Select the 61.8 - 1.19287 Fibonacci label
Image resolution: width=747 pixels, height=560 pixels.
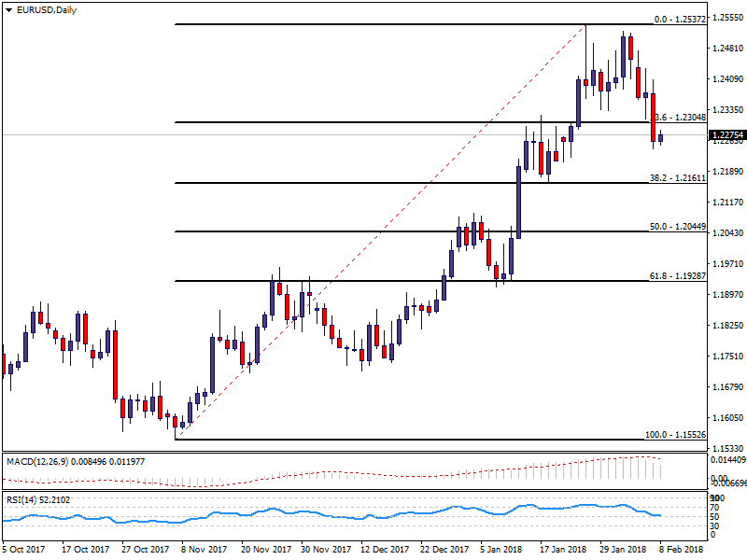click(x=676, y=275)
